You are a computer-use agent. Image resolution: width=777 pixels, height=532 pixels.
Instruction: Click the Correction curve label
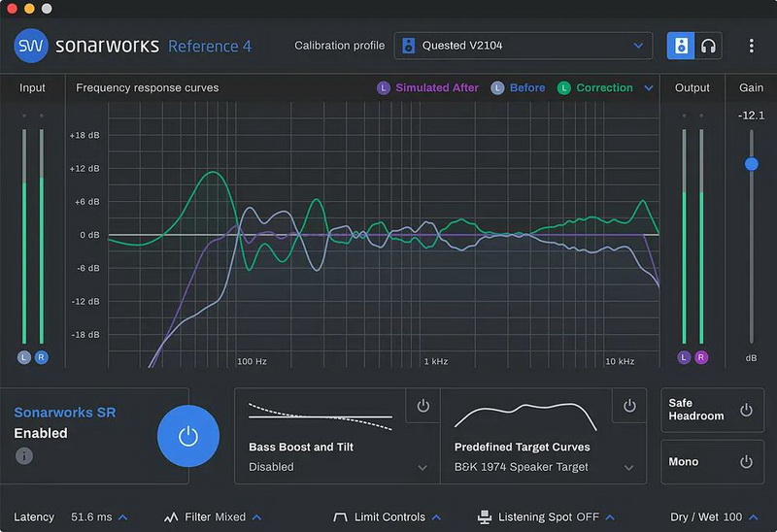point(604,88)
